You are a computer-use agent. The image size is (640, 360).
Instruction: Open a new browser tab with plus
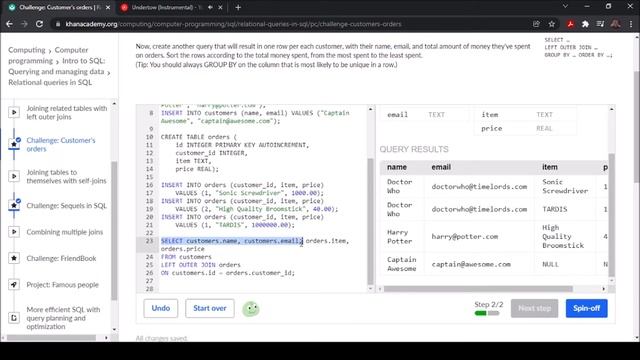click(238, 7)
